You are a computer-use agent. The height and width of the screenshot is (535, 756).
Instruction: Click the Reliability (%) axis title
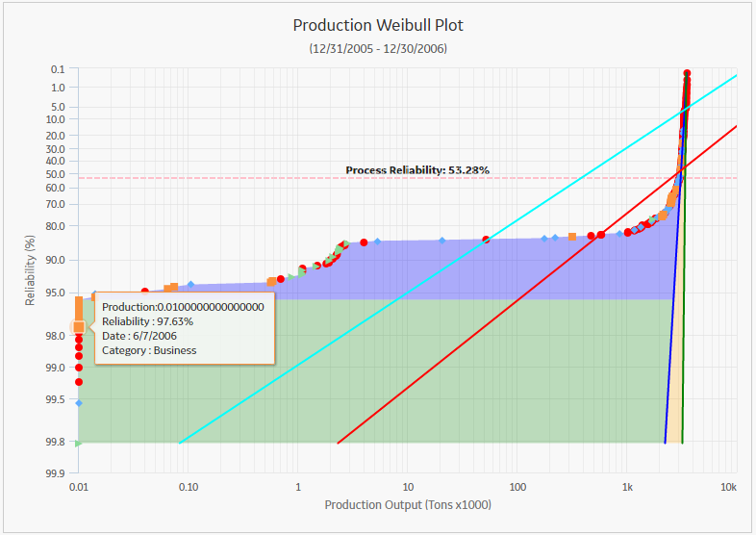[x=30, y=270]
